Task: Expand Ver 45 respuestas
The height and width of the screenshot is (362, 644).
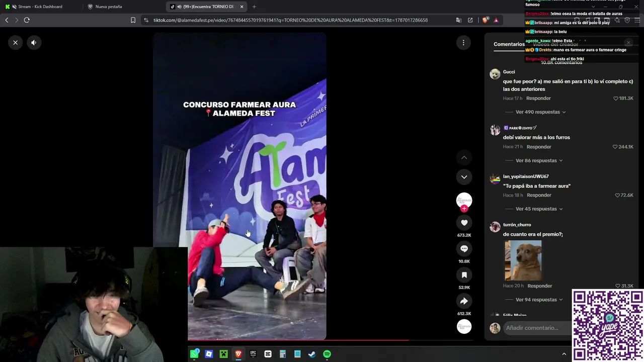Action: pos(539,209)
